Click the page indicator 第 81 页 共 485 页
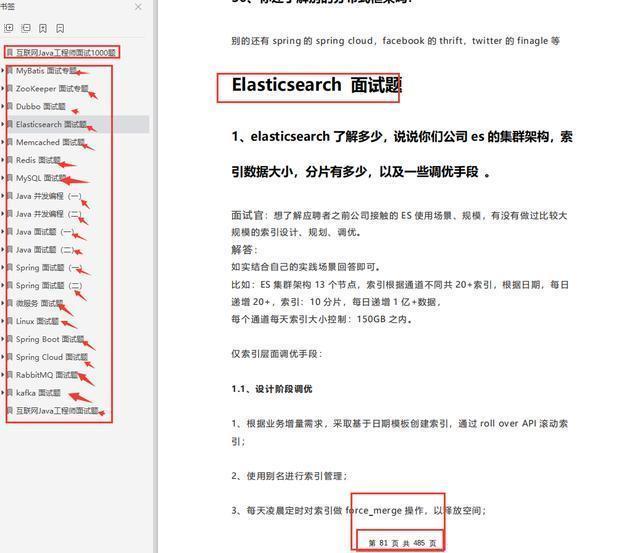This screenshot has width=640, height=553. pyautogui.click(x=402, y=543)
